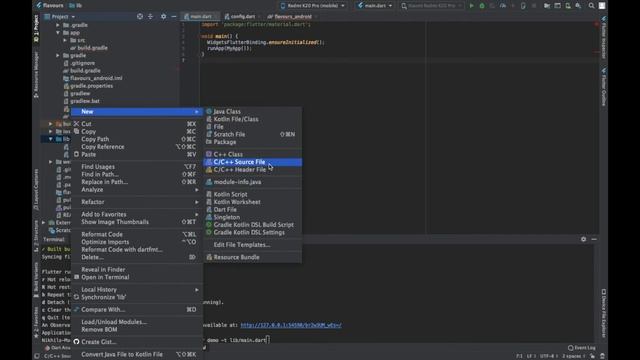Viewport: 640px width, 360px height.
Task: Click the highlighted C/C++ Source File entry
Action: pyautogui.click(x=253, y=162)
